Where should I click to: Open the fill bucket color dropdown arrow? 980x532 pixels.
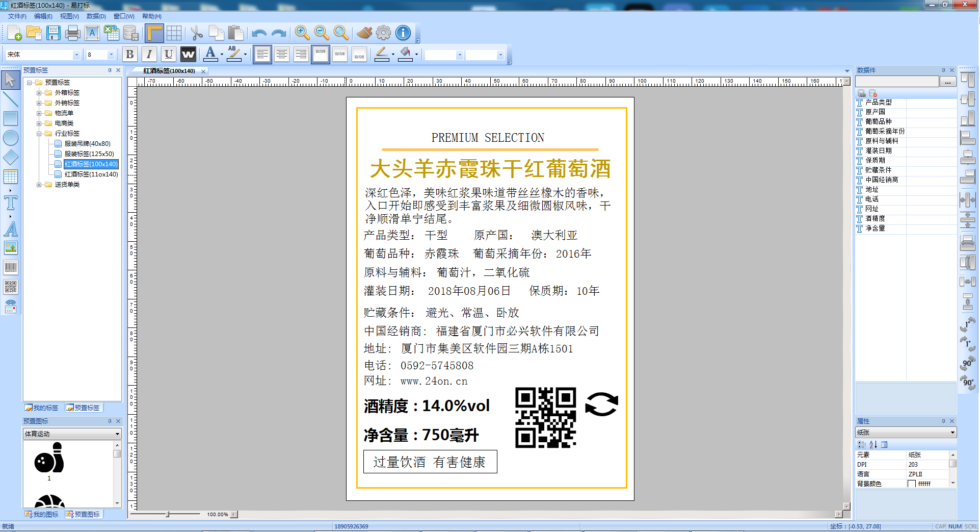417,55
